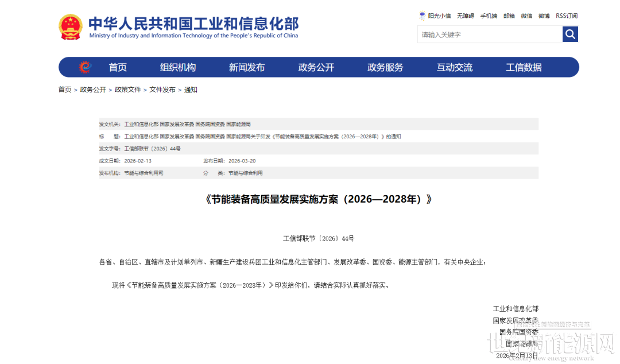Screen dimensions: 620x364
Task: Open 互动交流 in the navigation bar
Action: click(x=455, y=67)
